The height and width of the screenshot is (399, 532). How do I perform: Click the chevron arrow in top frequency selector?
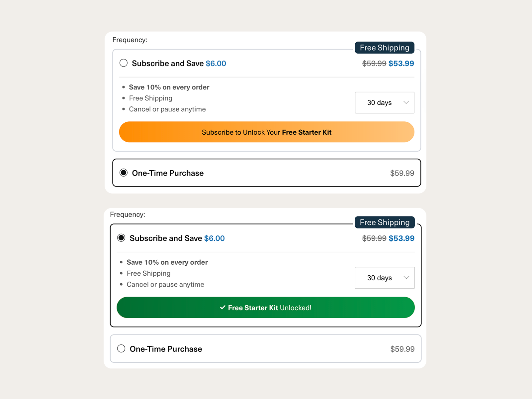406,102
